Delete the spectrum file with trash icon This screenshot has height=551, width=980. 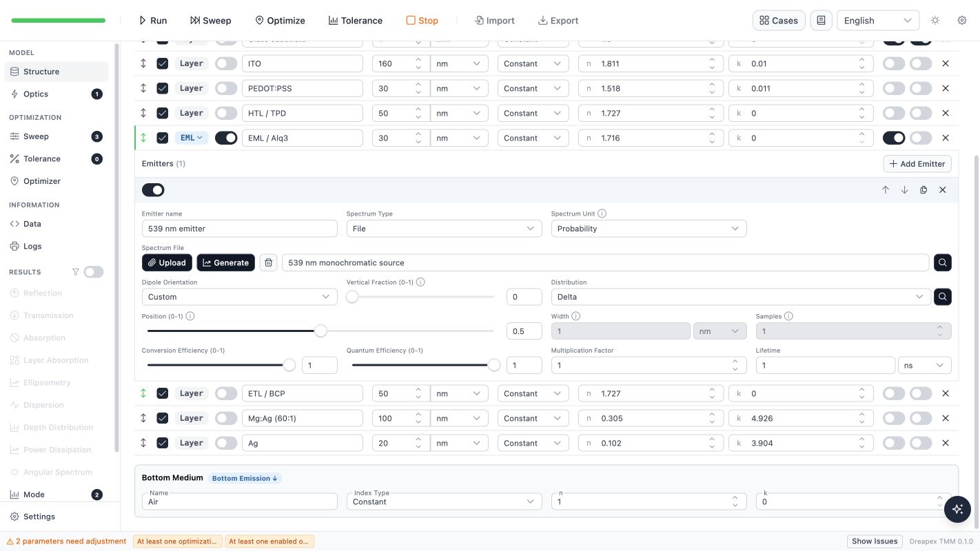269,262
